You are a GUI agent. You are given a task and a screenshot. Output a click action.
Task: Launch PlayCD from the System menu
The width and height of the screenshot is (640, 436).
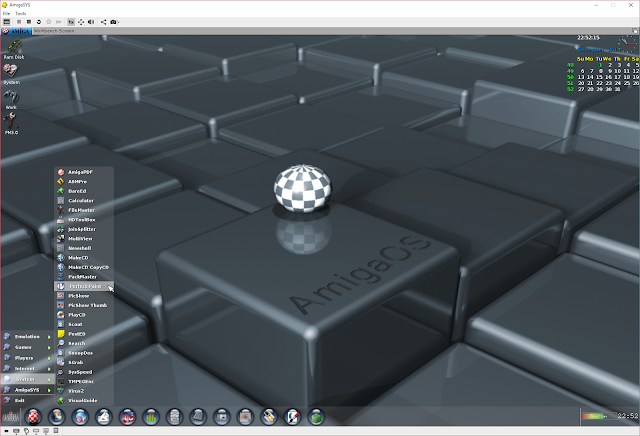pyautogui.click(x=84, y=315)
